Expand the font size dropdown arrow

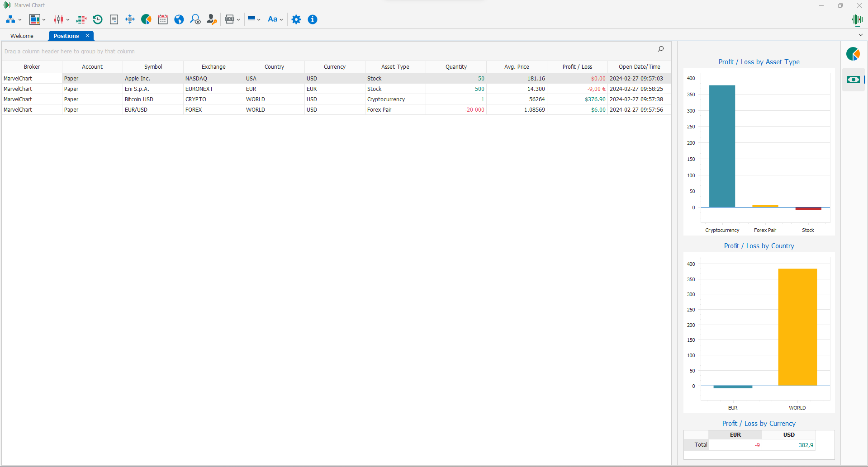(x=281, y=20)
